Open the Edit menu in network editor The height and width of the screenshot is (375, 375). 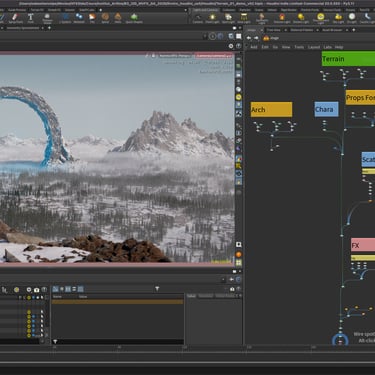pyautogui.click(x=265, y=47)
